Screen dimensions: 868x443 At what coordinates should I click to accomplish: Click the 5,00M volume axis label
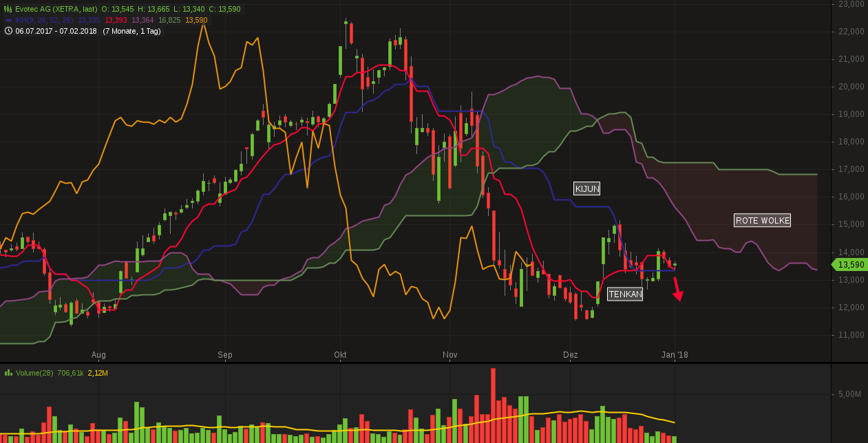click(x=849, y=394)
